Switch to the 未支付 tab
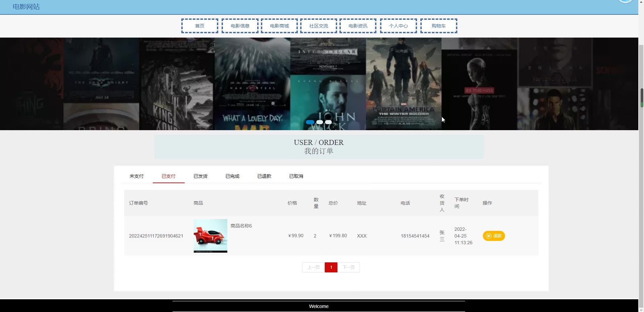Screen dimensions: 644x312 point(137,176)
